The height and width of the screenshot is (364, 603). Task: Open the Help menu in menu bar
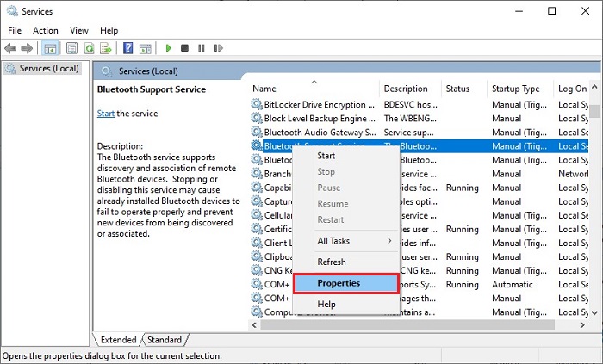(x=109, y=30)
